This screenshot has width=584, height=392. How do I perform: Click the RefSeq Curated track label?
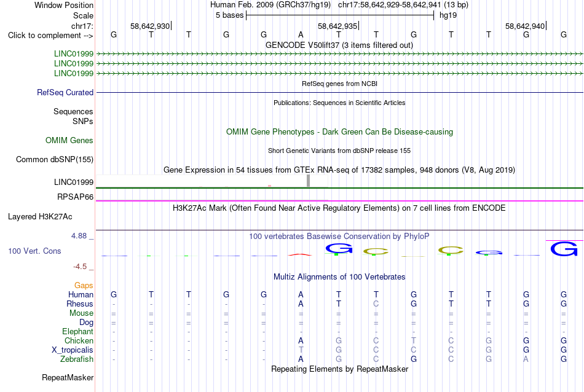(65, 92)
